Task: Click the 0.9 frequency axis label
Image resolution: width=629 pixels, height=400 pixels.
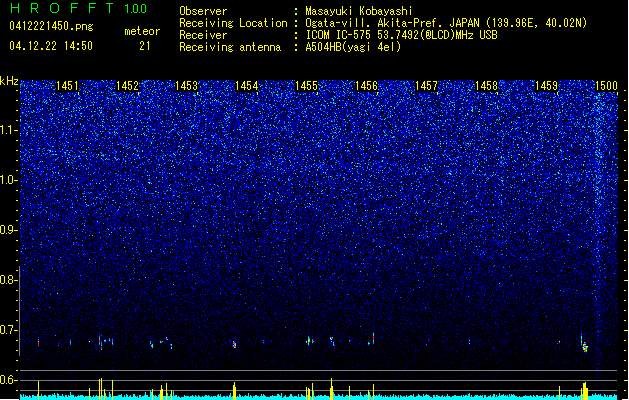Action: pyautogui.click(x=8, y=230)
